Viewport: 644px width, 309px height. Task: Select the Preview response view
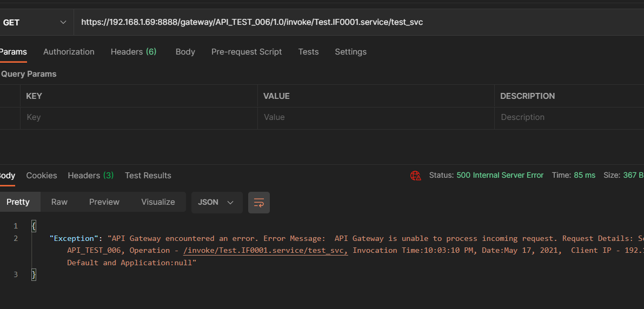tap(104, 202)
